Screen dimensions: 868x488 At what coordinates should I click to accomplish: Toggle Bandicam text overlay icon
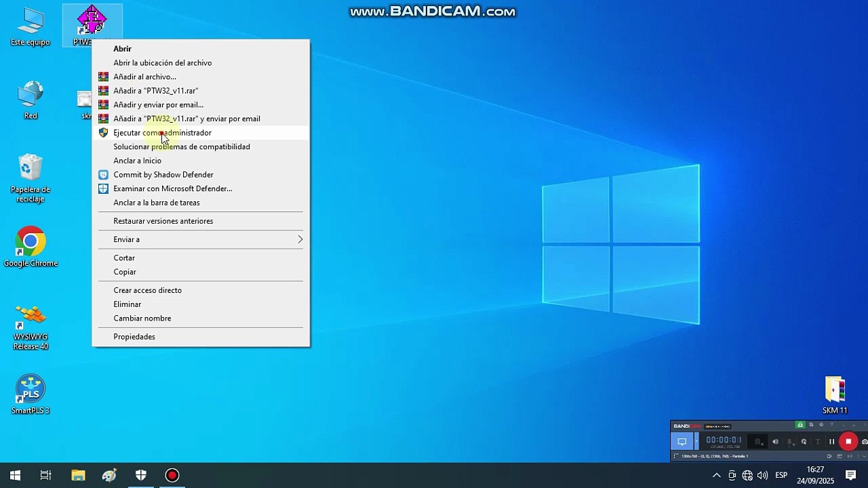pyautogui.click(x=817, y=442)
